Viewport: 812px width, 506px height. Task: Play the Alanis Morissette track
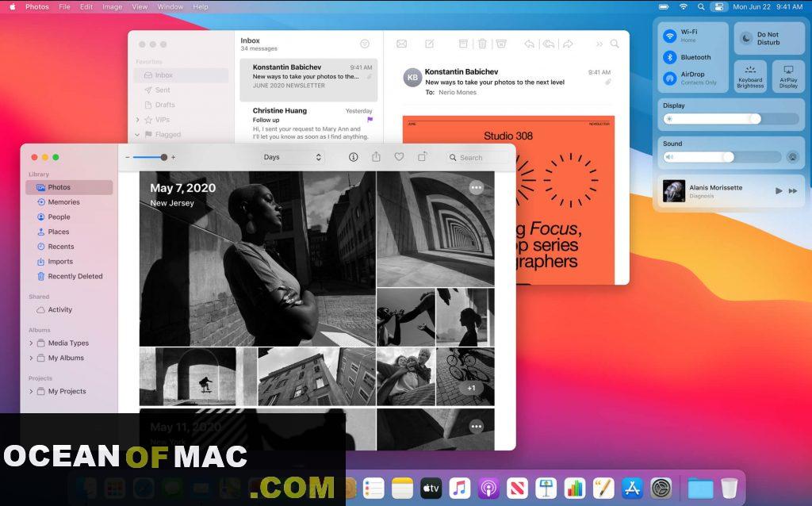[x=779, y=191]
